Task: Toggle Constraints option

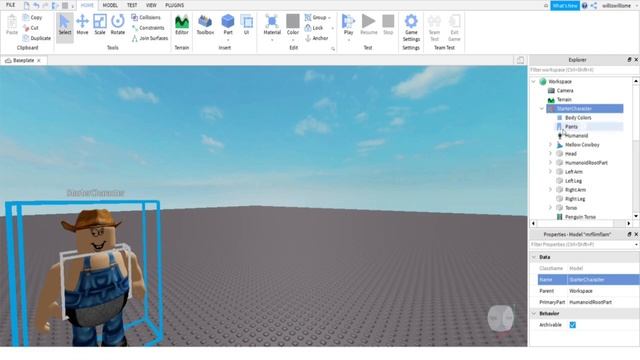Action: (148, 28)
